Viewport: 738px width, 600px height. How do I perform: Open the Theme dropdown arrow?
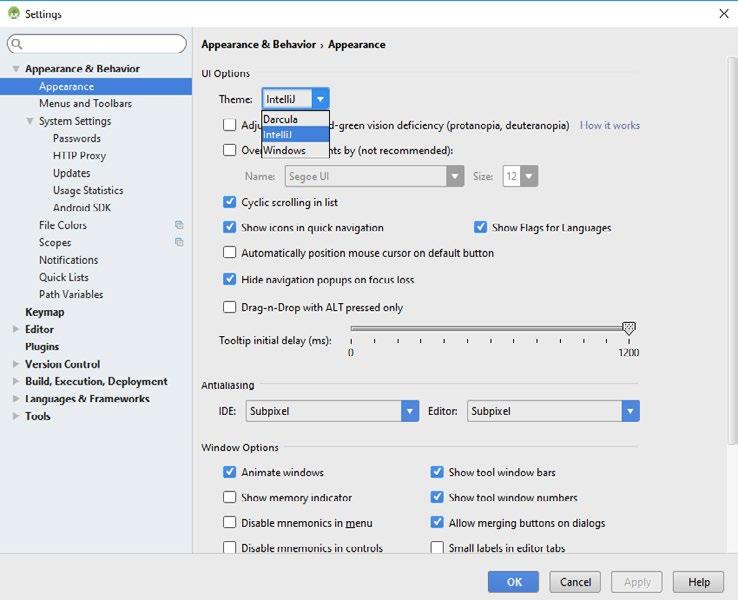click(320, 99)
